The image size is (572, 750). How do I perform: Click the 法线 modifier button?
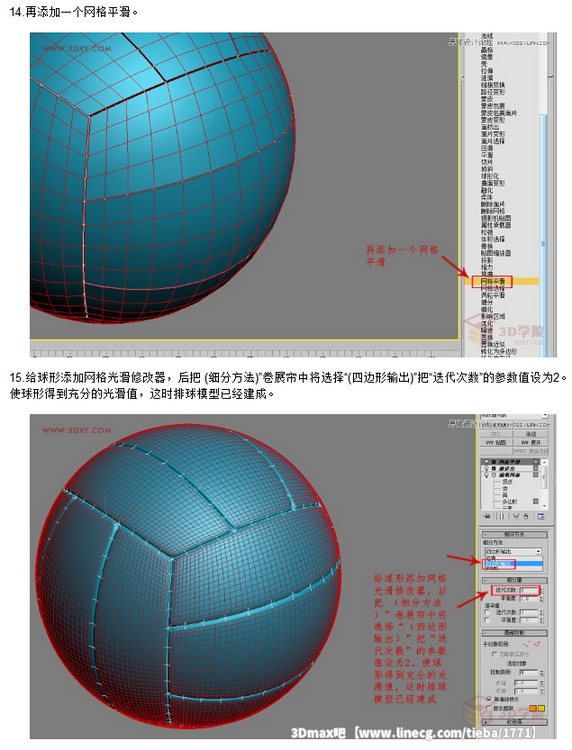(x=531, y=434)
